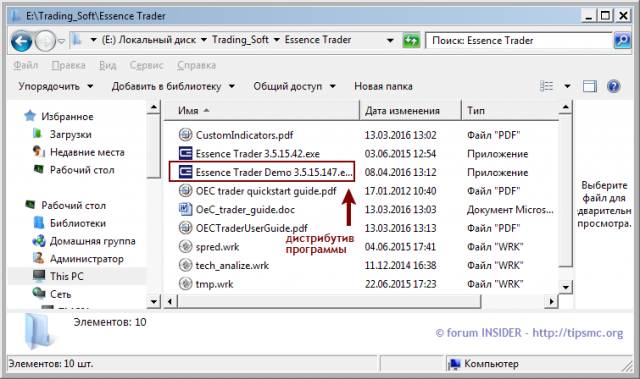Click the Essence Trader 3.5.15.42.exe icon
The height and width of the screenshot is (379, 640).
(185, 153)
